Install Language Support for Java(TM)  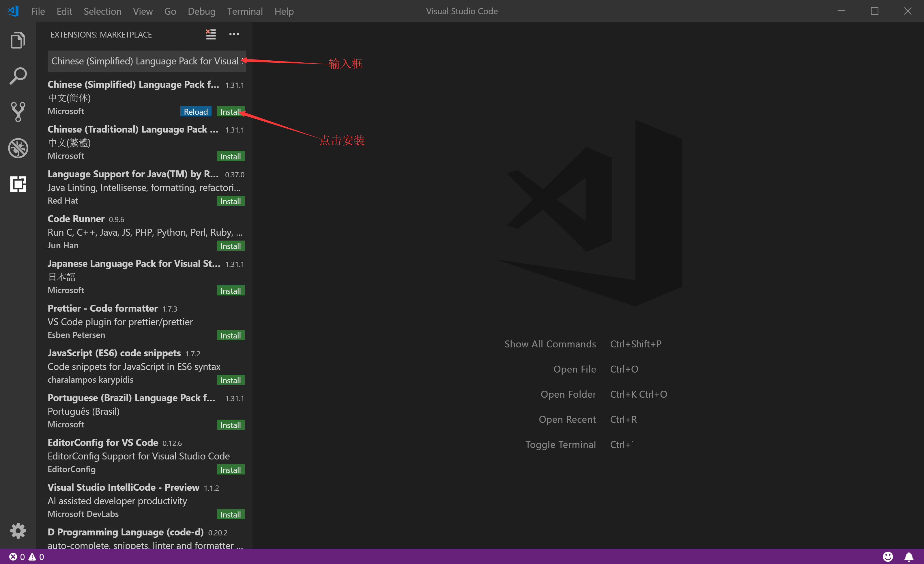pos(231,201)
